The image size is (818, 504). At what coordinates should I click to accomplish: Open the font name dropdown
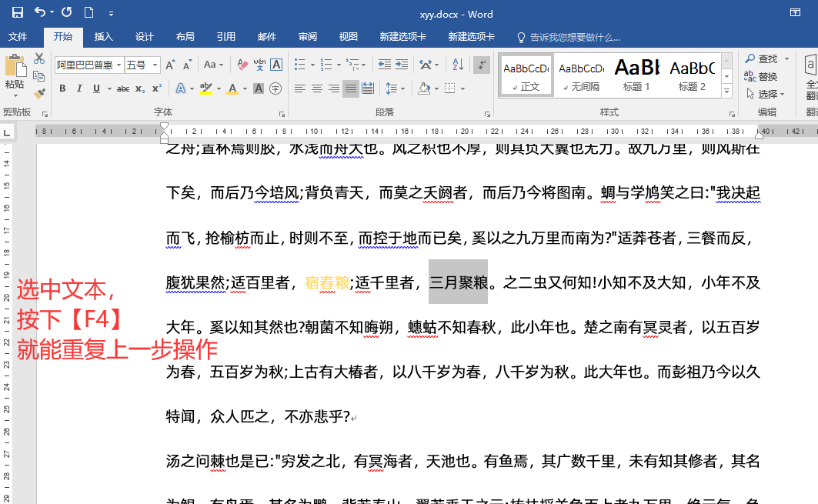[119, 65]
